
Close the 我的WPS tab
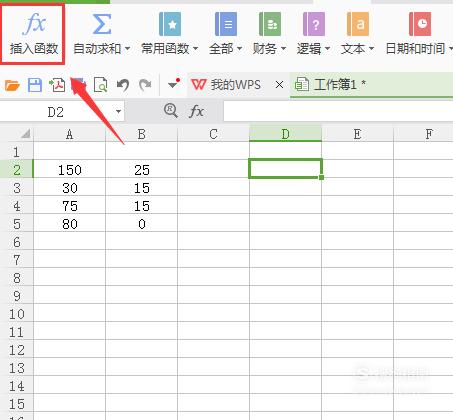[x=279, y=85]
